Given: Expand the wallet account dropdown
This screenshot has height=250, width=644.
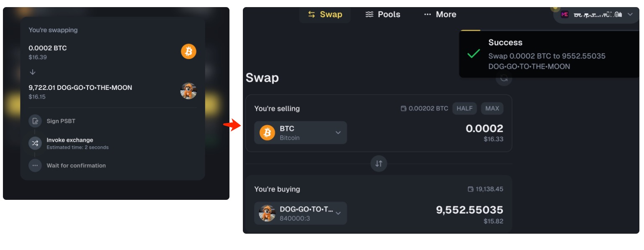Looking at the screenshot, I should 630,15.
